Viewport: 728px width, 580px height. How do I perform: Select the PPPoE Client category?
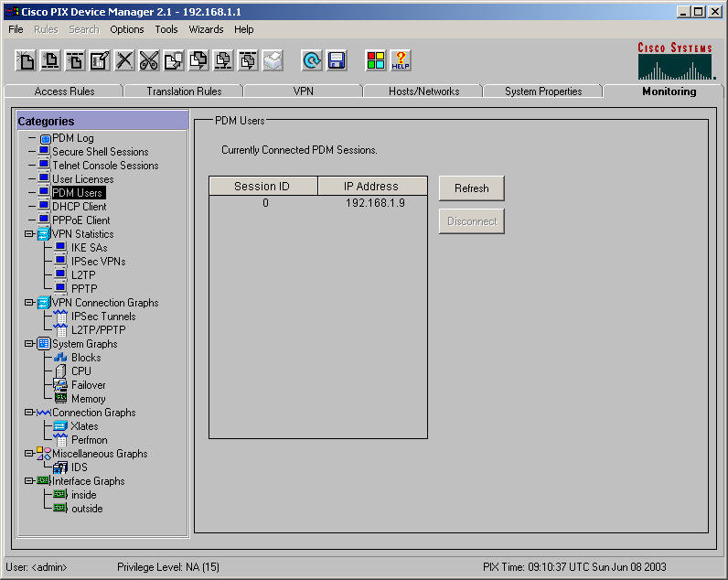[81, 220]
